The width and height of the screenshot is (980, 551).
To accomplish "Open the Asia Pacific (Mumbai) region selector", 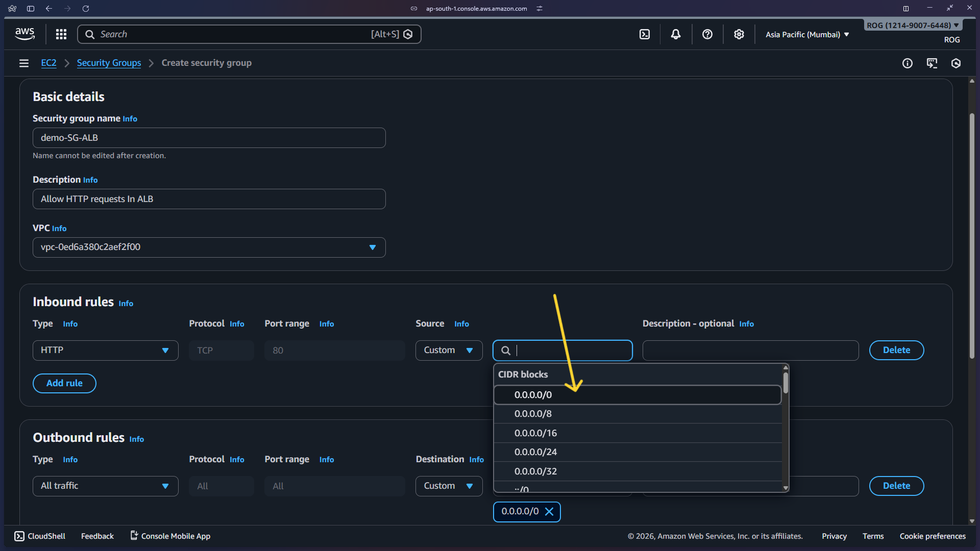I will coord(806,34).
